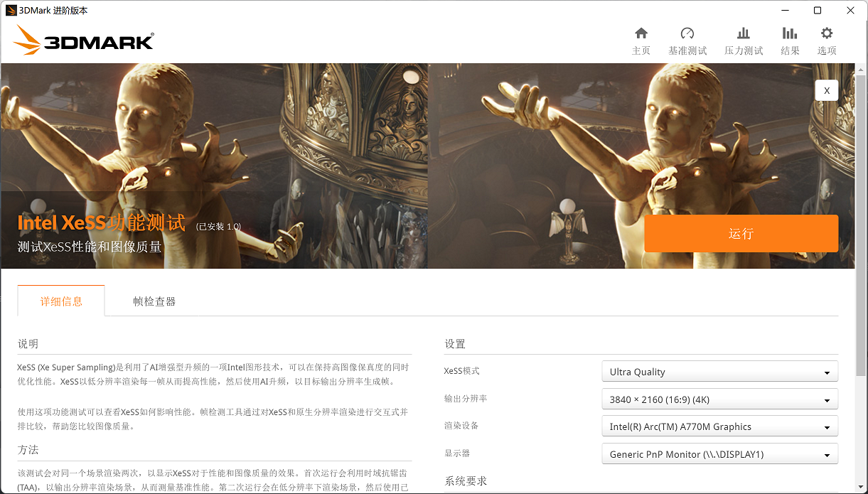
Task: Click the 3DMark title bar app icon
Action: 11,11
